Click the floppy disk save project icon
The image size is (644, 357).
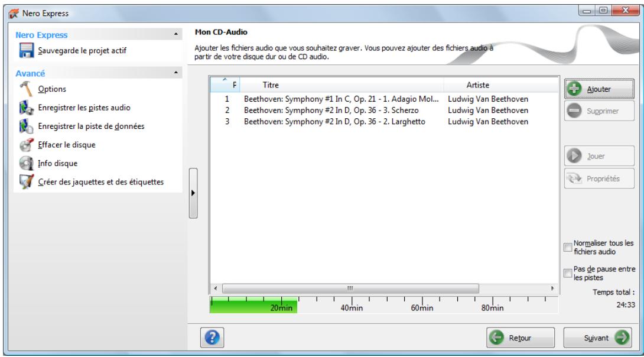27,50
